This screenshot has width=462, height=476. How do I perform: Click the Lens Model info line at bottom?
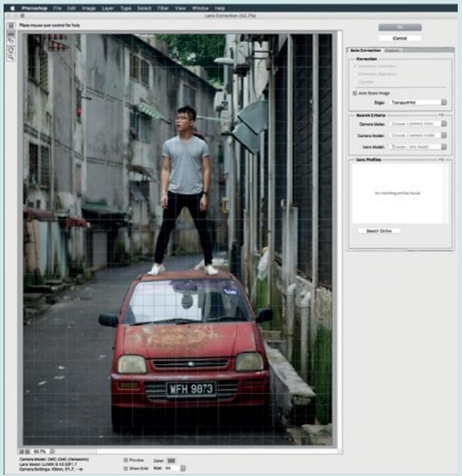coord(48,464)
